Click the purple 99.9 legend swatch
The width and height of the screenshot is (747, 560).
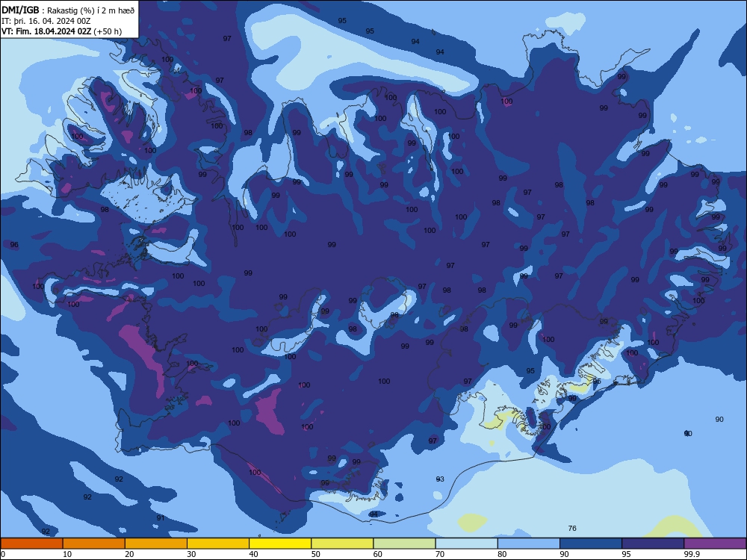coord(715,544)
